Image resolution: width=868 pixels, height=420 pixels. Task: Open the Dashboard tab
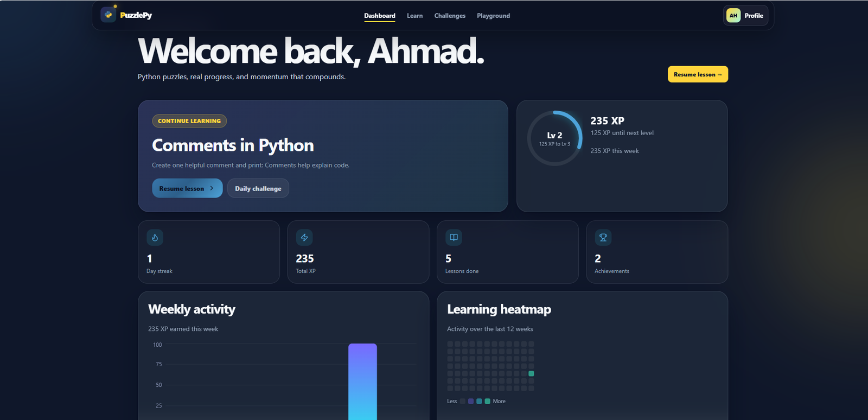pos(380,16)
